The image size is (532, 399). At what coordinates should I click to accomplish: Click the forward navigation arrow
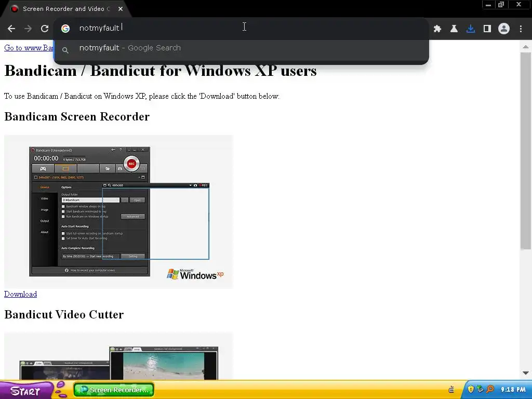pyautogui.click(x=28, y=29)
